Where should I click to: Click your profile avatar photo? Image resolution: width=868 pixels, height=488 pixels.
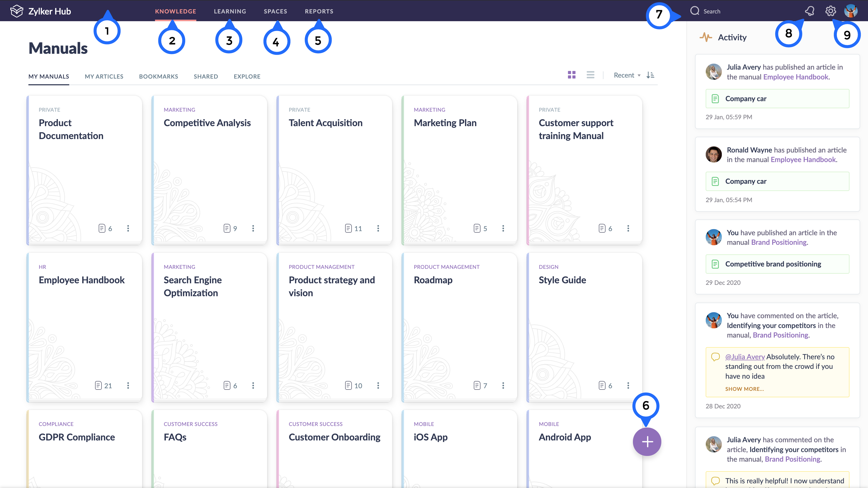click(852, 11)
